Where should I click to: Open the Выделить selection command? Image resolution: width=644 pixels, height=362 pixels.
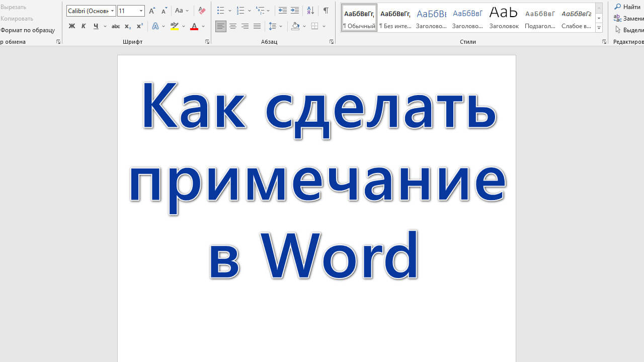[x=629, y=30]
